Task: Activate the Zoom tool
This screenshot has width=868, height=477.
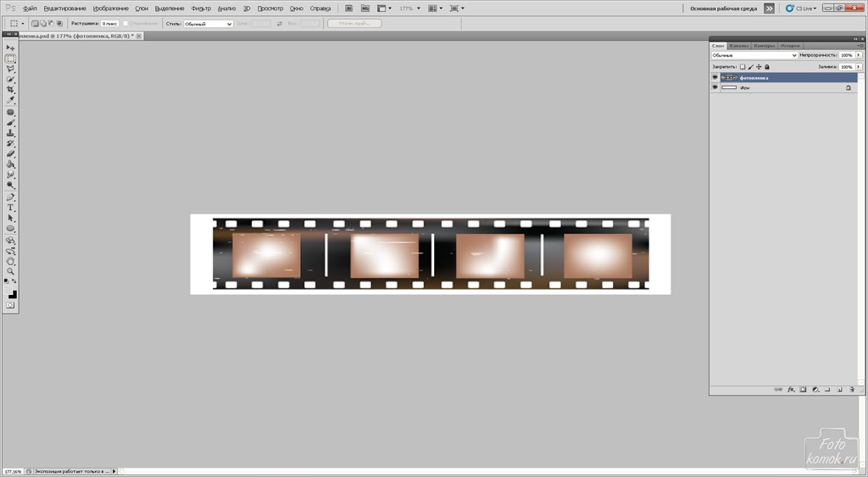Action: coord(11,271)
